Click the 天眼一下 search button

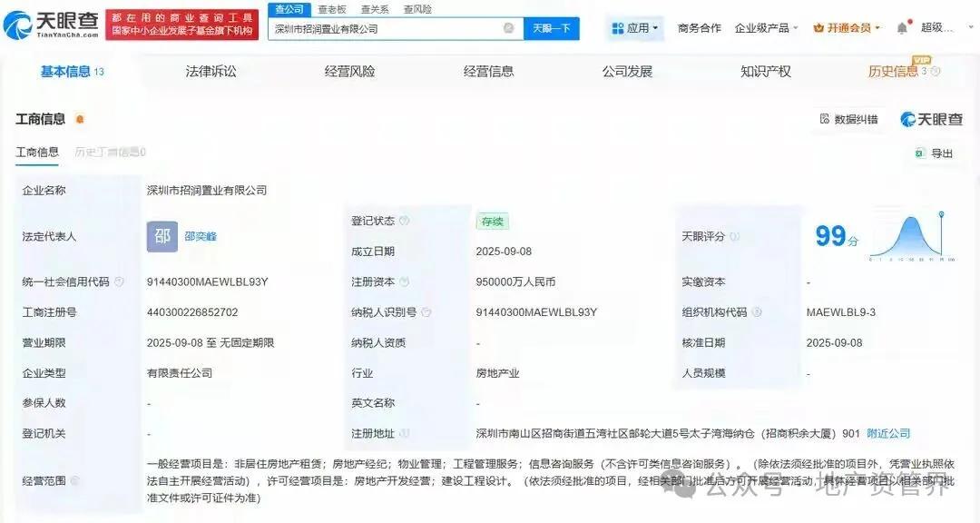[x=552, y=28]
